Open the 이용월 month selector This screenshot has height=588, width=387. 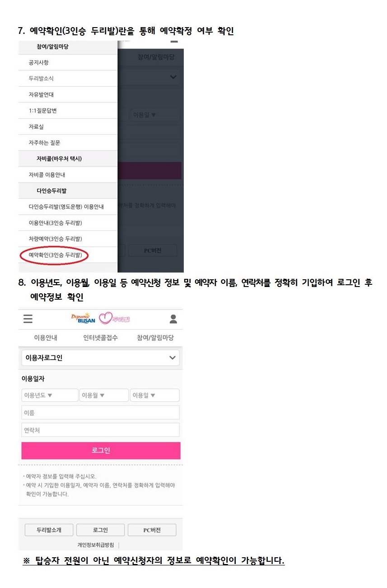pyautogui.click(x=104, y=395)
